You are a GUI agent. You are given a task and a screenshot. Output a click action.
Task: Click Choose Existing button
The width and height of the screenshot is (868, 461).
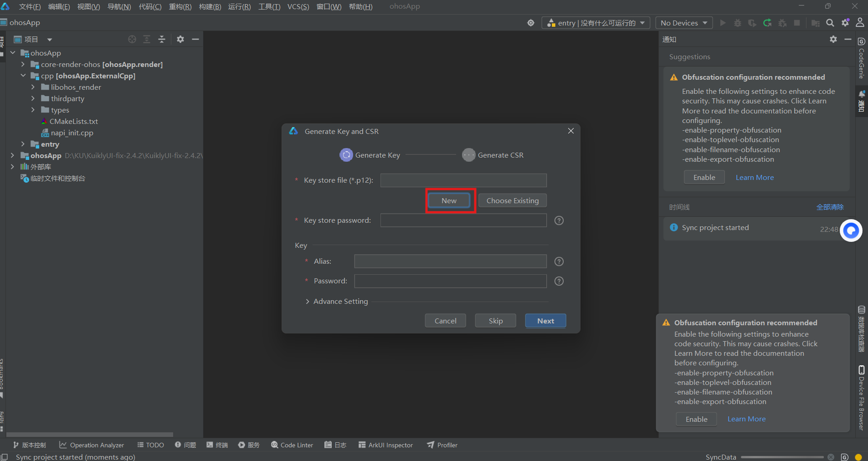click(513, 200)
